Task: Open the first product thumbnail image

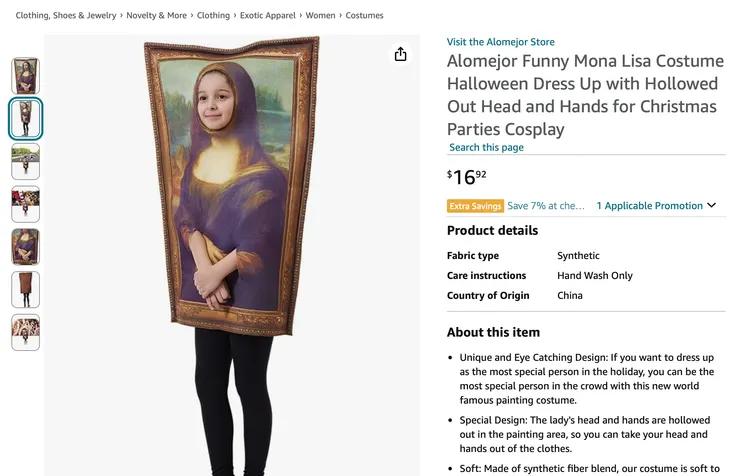Action: click(x=26, y=76)
